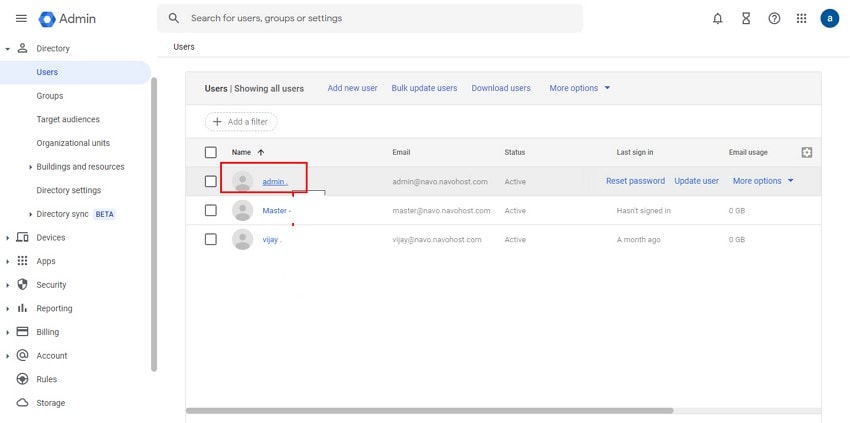Click the search users, groups or settings field

coord(370,18)
